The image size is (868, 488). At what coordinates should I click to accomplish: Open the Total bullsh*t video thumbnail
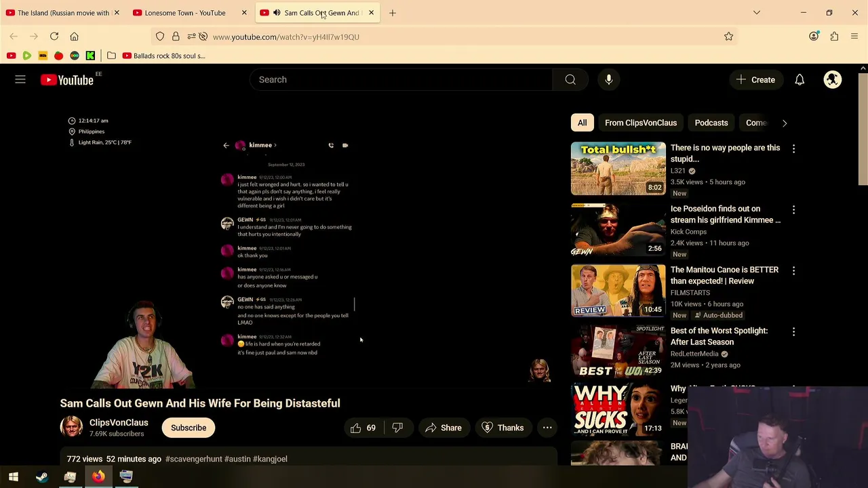pos(618,169)
